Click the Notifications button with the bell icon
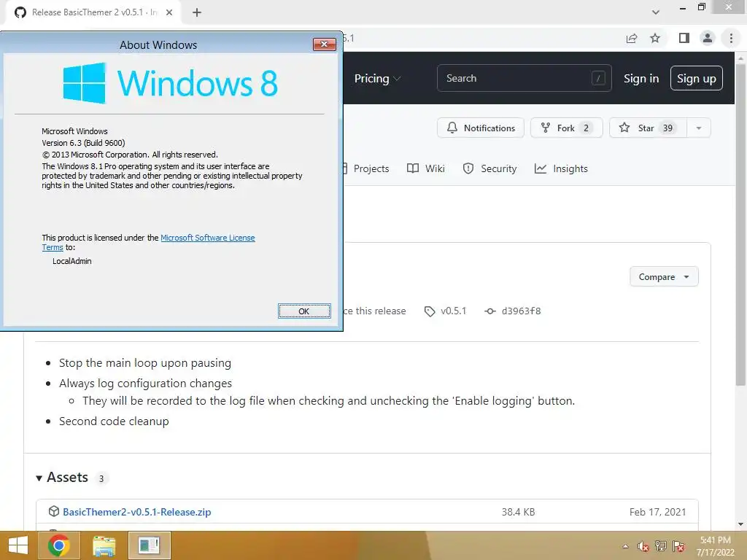Viewport: 747px width, 560px height. click(x=480, y=128)
